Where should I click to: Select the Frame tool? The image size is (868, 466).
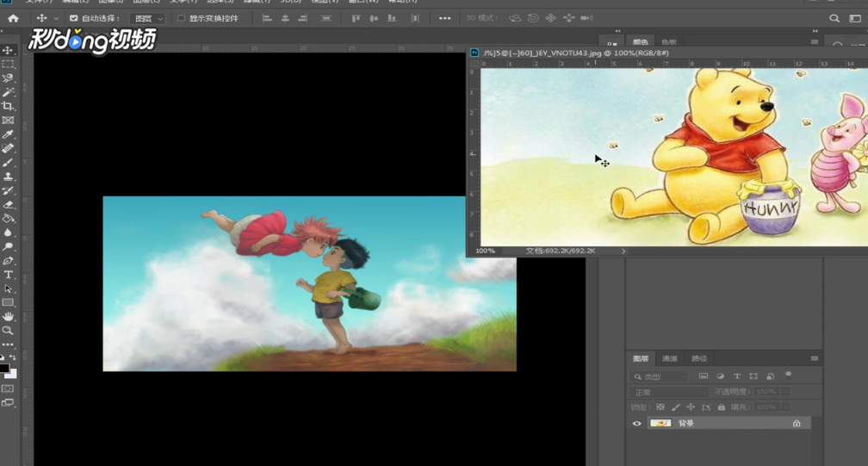coord(8,120)
